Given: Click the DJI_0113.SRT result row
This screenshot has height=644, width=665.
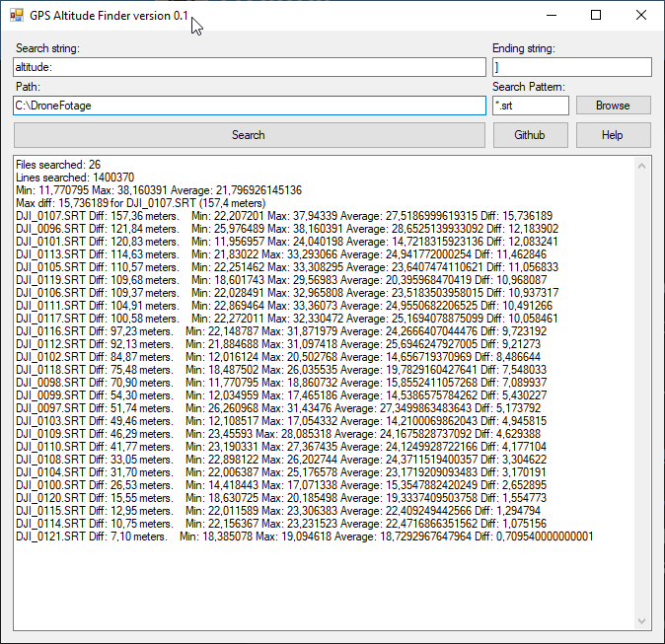Looking at the screenshot, I should coord(281,254).
